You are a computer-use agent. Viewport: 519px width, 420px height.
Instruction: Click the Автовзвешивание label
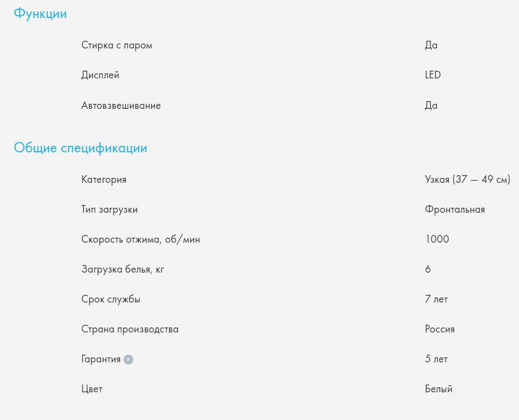click(x=121, y=106)
